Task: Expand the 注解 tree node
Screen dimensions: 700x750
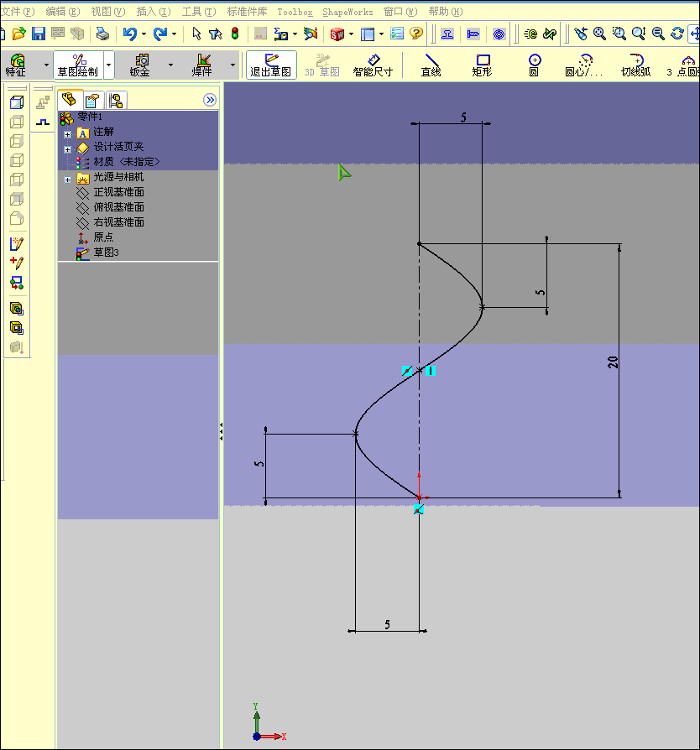Action: click(x=67, y=134)
